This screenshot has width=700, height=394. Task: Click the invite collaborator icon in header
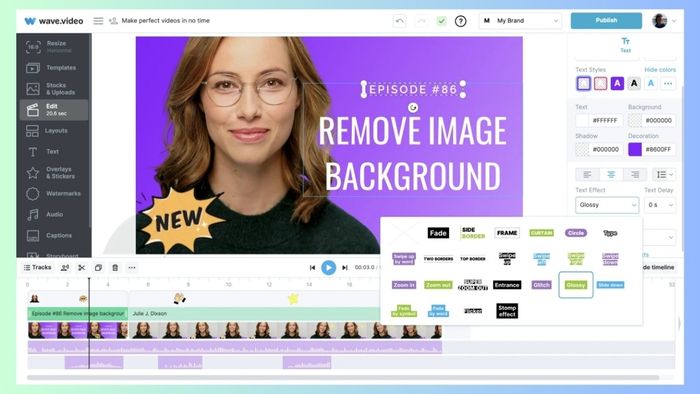tap(113, 21)
